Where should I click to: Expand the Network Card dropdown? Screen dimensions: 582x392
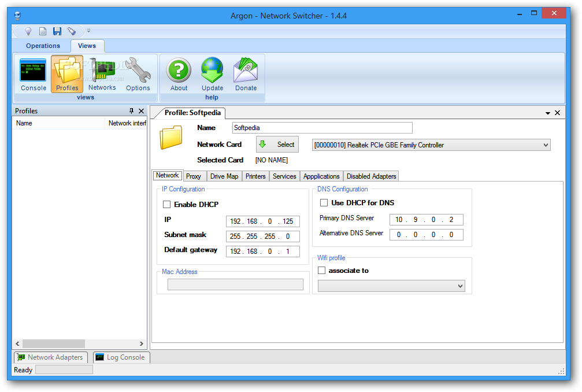pos(546,145)
